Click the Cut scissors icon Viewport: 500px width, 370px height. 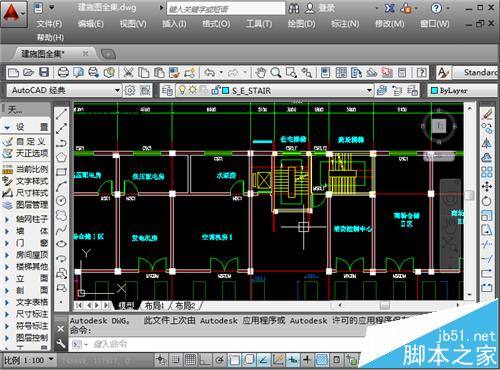click(x=128, y=72)
